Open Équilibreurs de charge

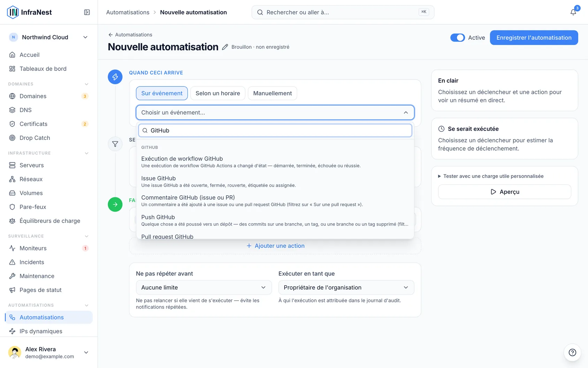pos(49,221)
